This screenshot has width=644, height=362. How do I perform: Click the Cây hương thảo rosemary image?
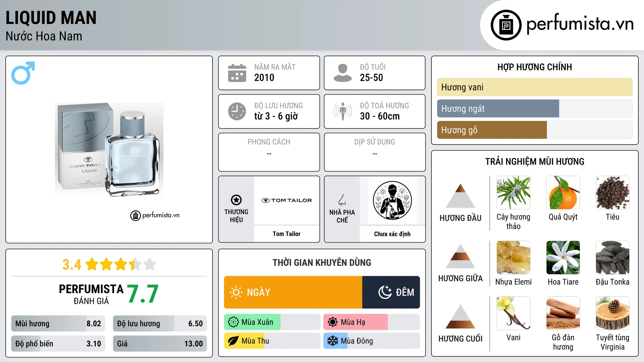click(x=514, y=193)
